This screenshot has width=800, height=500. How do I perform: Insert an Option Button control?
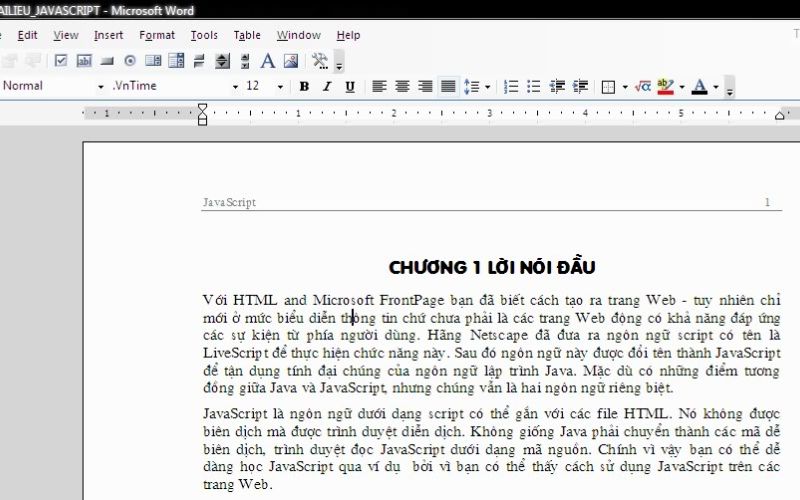[x=130, y=61]
